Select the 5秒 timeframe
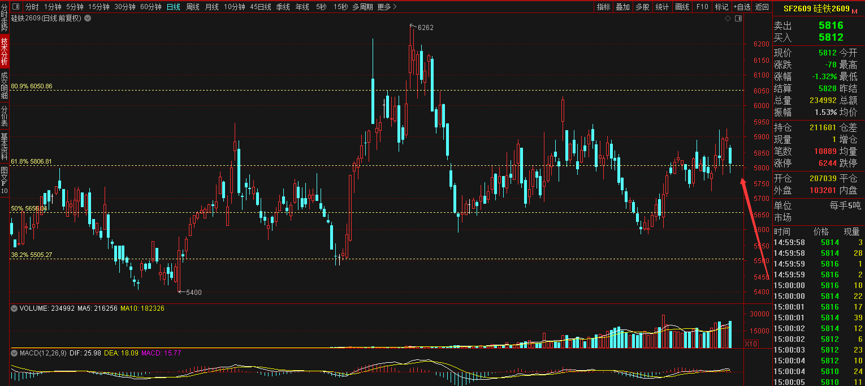 (321, 7)
